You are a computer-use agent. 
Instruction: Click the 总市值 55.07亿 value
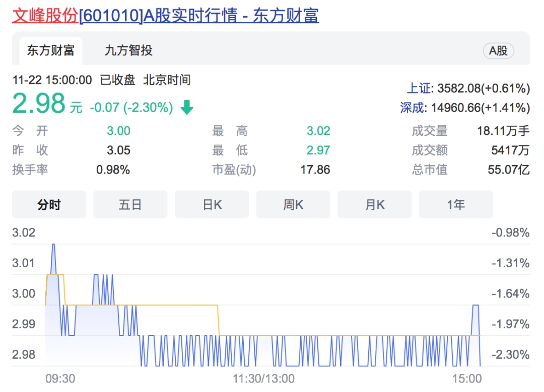point(508,170)
